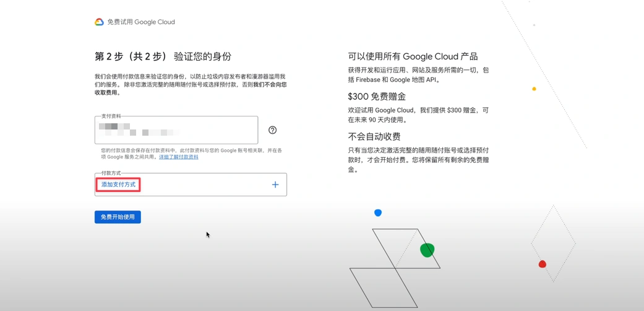Click the green blob shape
Viewport: 644px width, 311px height.
coord(427,250)
